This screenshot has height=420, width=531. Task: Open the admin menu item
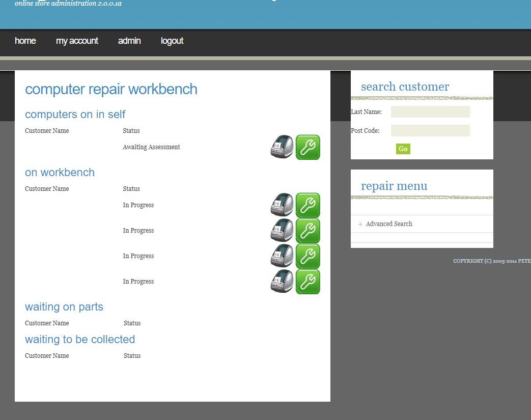pyautogui.click(x=129, y=41)
